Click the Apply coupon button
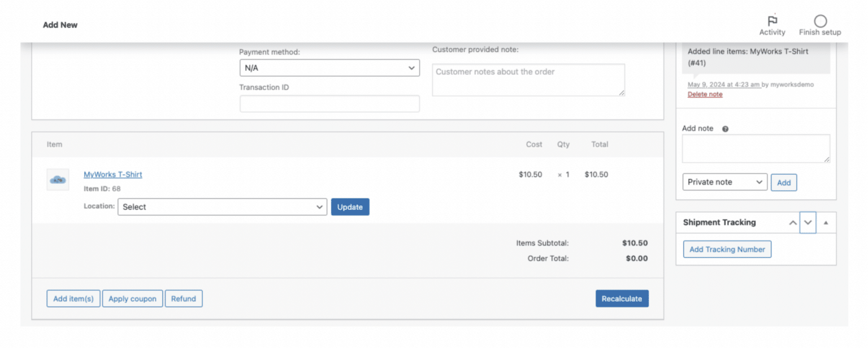868x348 pixels. click(x=132, y=298)
